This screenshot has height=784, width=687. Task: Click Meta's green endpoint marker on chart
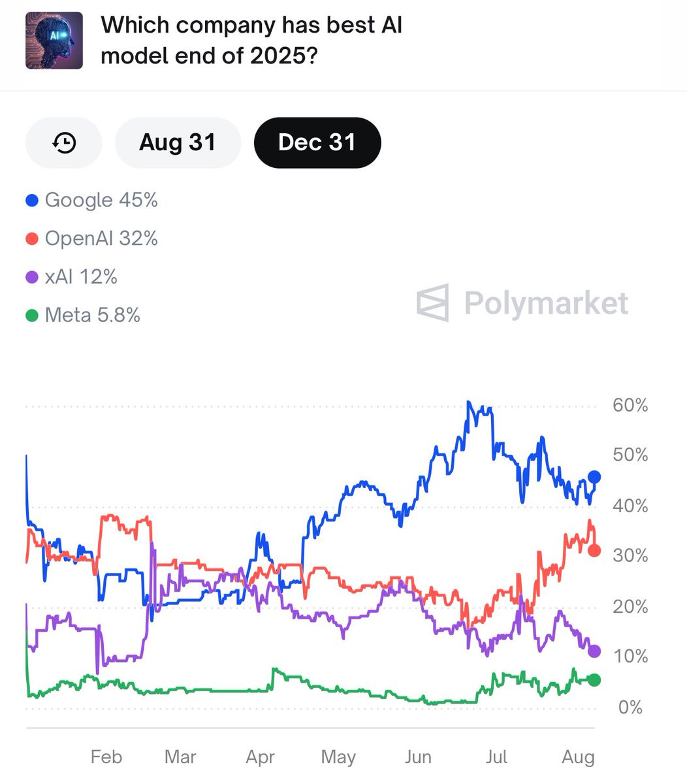pyautogui.click(x=594, y=680)
